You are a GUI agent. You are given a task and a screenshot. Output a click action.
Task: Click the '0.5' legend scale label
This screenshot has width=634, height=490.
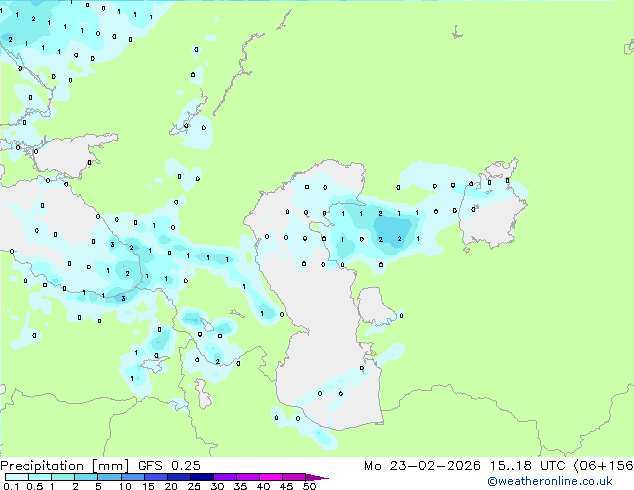coord(35,486)
